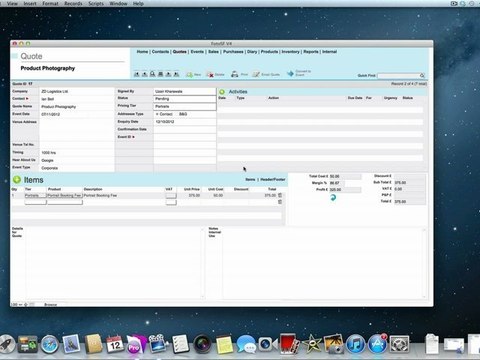Click the Convert to Event arrow icon
The image size is (480, 360).
point(290,73)
